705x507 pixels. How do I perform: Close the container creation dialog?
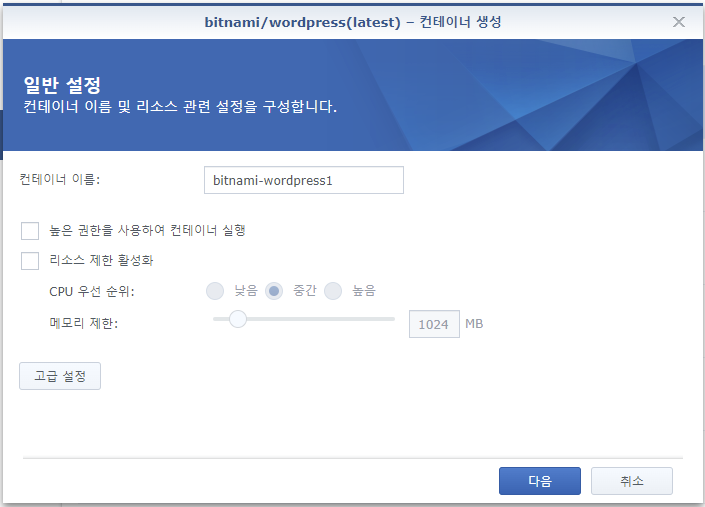point(678,22)
